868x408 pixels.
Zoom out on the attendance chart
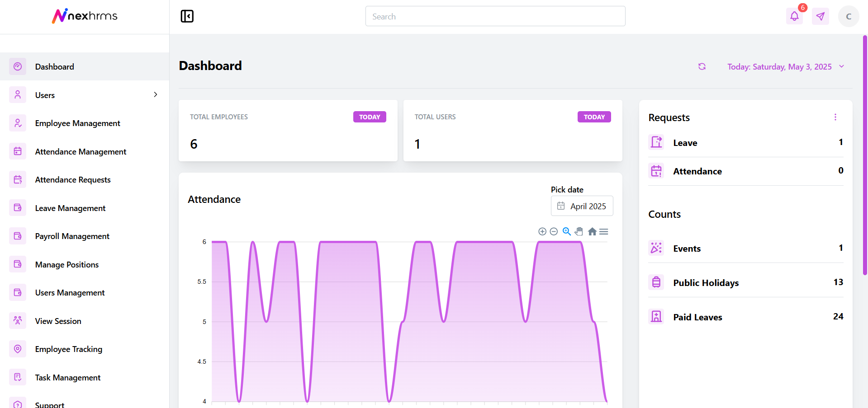pyautogui.click(x=554, y=231)
